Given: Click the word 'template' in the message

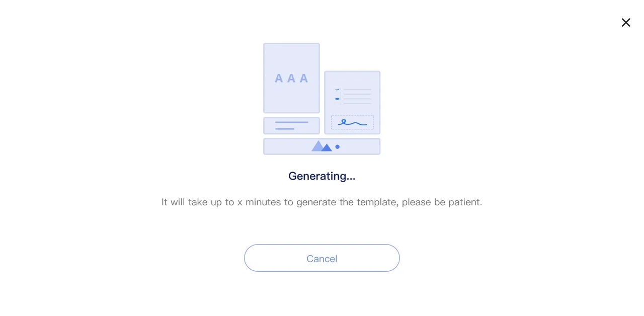Looking at the screenshot, I should pyautogui.click(x=376, y=202).
